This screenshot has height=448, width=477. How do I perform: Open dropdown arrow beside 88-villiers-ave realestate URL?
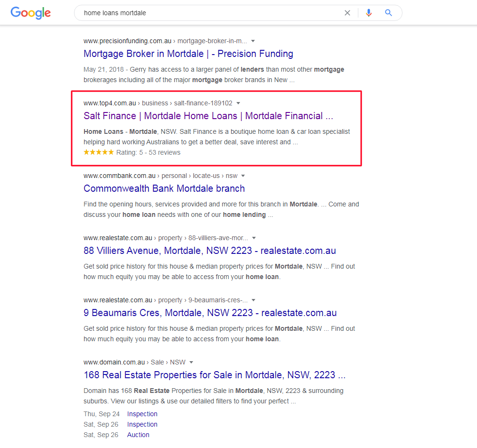254,238
